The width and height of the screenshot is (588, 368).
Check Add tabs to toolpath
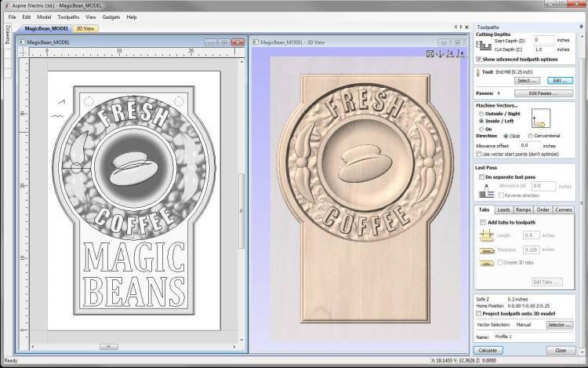point(483,223)
